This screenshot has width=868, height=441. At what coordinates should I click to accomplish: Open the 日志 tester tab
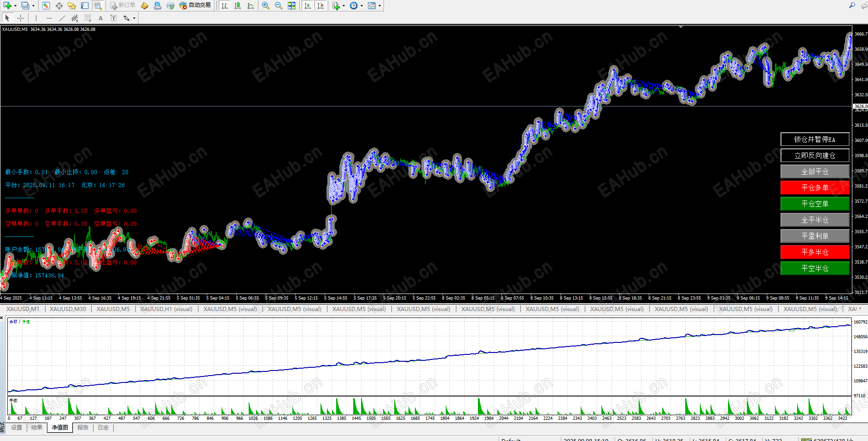click(x=103, y=428)
